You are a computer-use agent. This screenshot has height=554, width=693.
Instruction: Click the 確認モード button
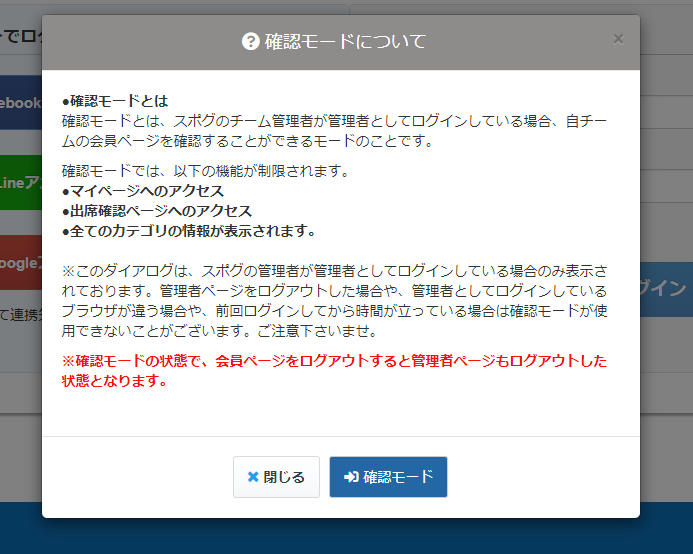click(x=388, y=477)
